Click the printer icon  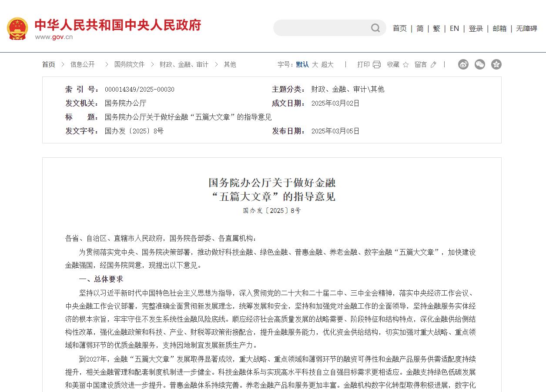[376, 65]
